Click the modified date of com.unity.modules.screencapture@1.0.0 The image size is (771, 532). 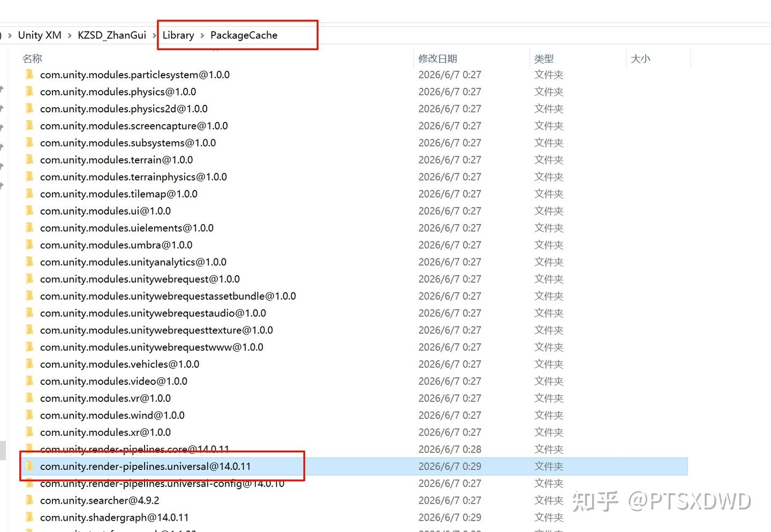coord(450,126)
